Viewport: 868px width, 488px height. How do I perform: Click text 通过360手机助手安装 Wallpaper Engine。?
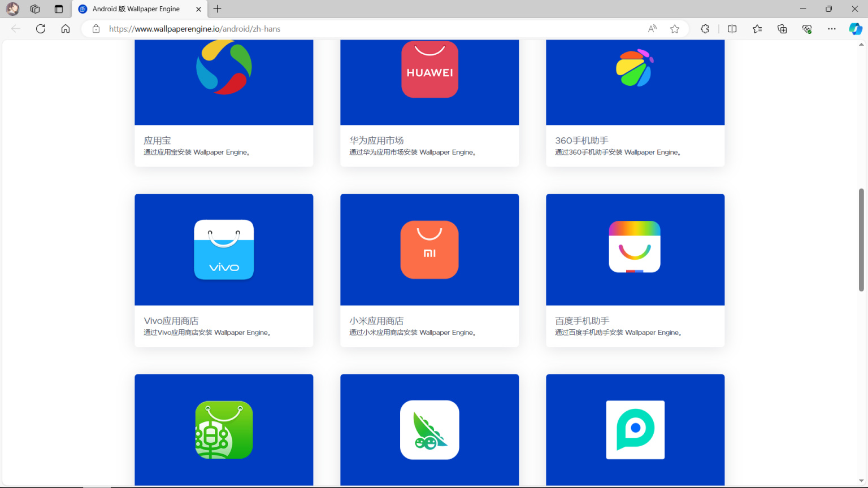(x=618, y=152)
